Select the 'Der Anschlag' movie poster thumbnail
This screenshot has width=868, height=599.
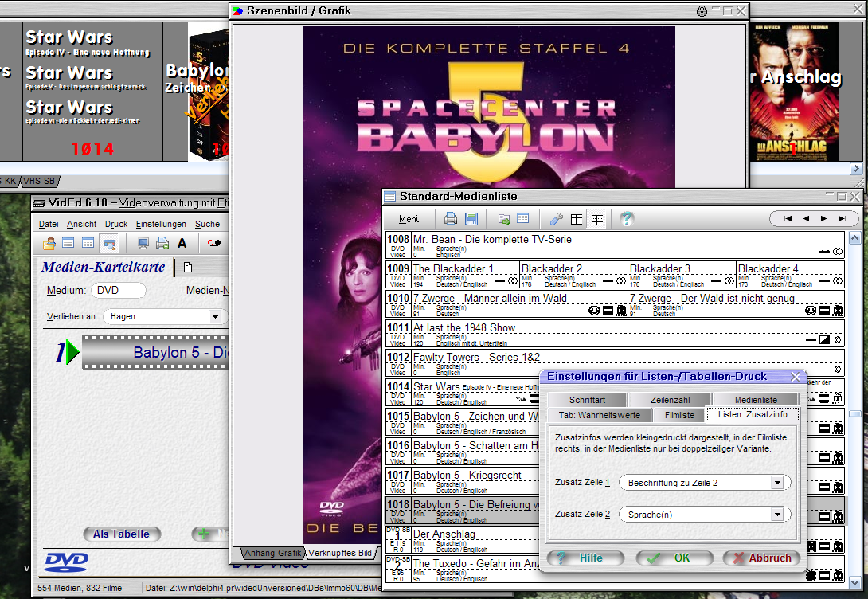coord(794,92)
